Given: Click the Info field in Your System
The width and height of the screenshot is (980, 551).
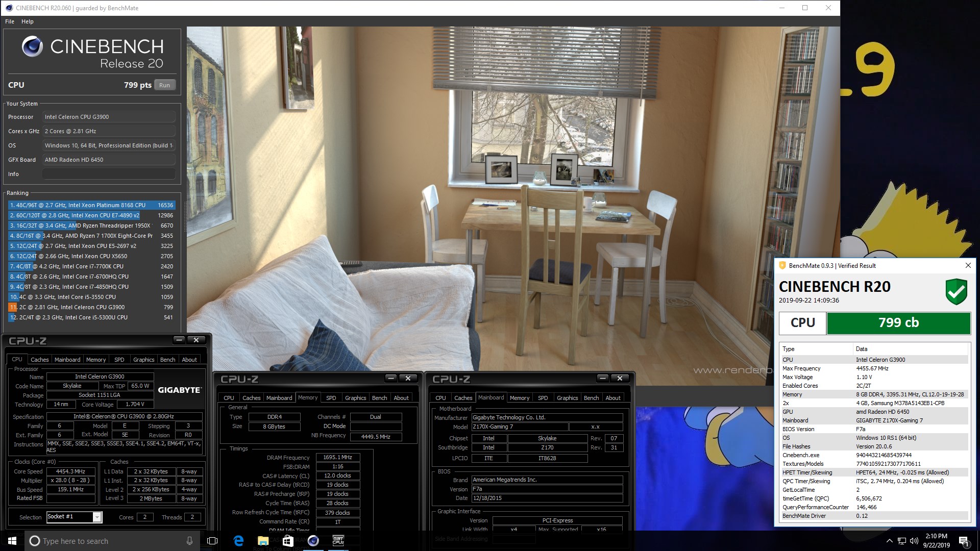Looking at the screenshot, I should (x=109, y=174).
